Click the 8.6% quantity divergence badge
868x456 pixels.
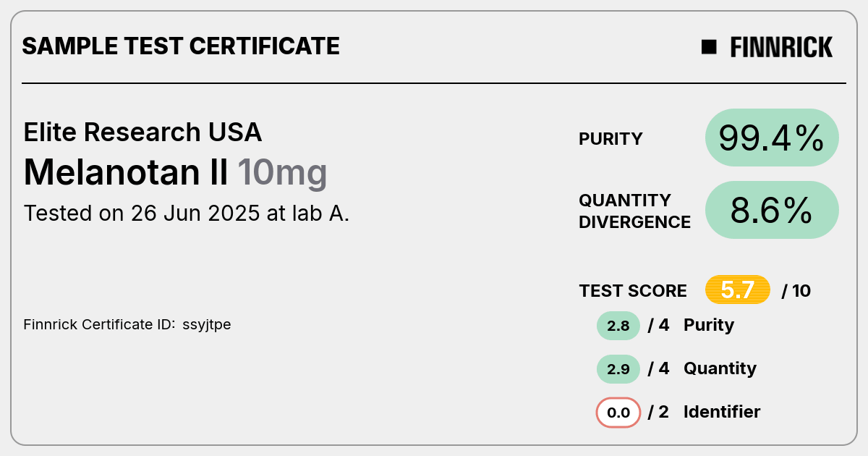coord(772,210)
